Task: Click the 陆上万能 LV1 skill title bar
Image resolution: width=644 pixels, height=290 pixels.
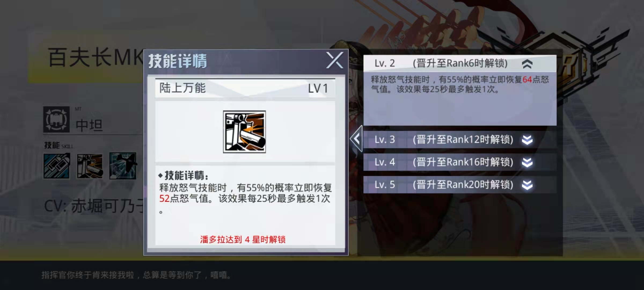Action: 245,88
